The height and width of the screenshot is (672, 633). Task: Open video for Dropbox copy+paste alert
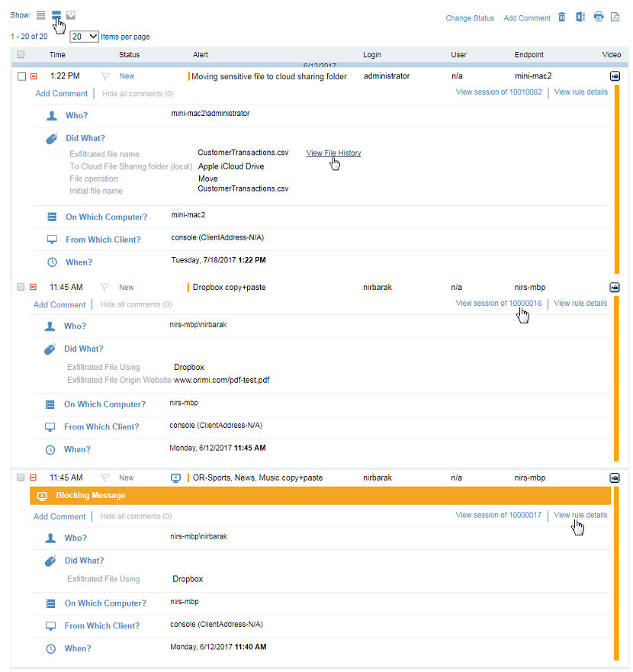pos(615,288)
